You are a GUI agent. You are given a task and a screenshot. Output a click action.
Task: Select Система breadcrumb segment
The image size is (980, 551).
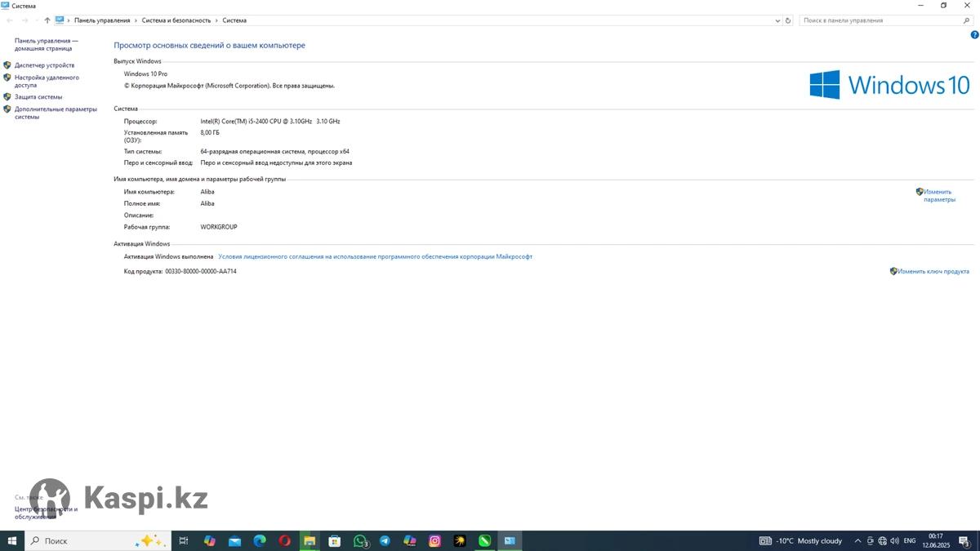coord(234,20)
